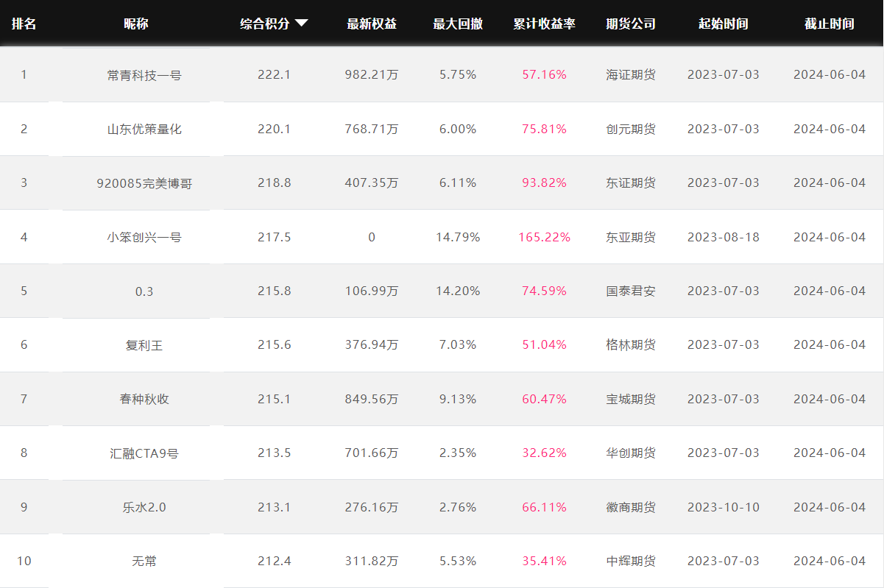Image resolution: width=884 pixels, height=588 pixels.
Task: Click futures company 格林期货
Action: pos(631,345)
